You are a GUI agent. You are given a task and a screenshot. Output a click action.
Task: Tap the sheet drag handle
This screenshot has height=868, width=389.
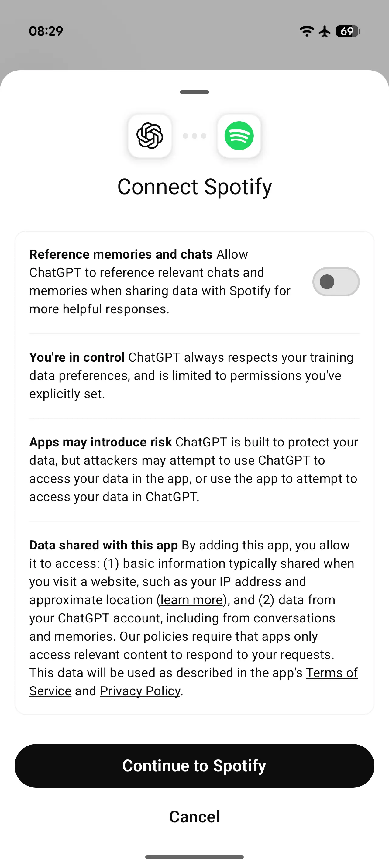click(194, 92)
